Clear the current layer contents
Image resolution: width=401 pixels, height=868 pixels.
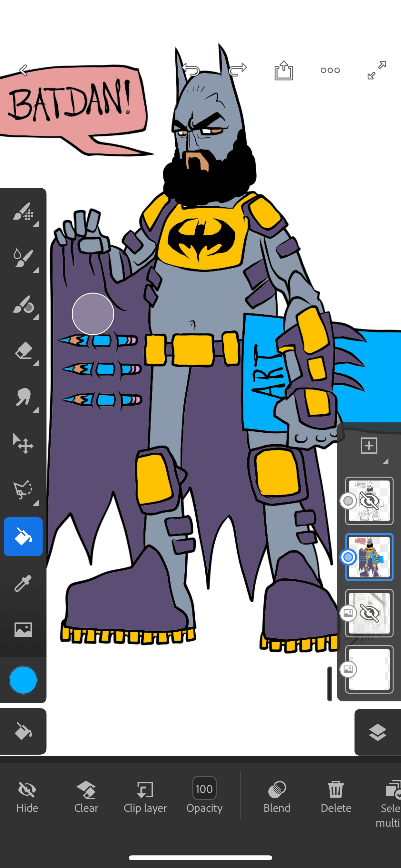(86, 797)
